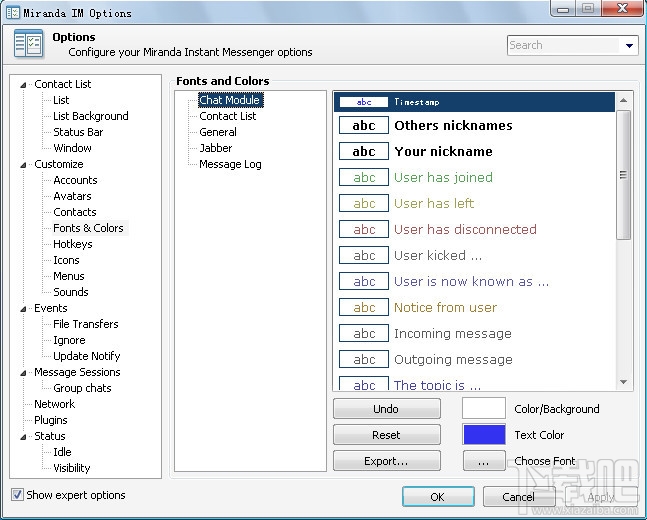
Task: Collapse the Events tree node
Action: [23, 309]
